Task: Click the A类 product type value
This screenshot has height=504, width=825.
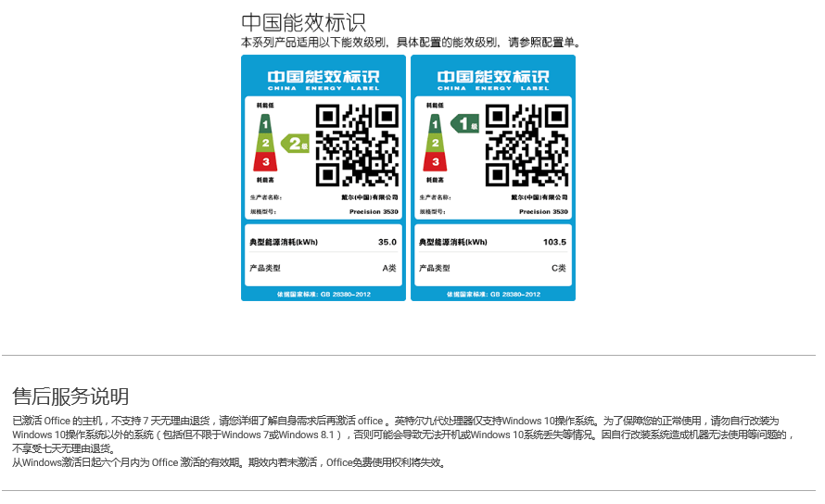Action: pos(389,268)
